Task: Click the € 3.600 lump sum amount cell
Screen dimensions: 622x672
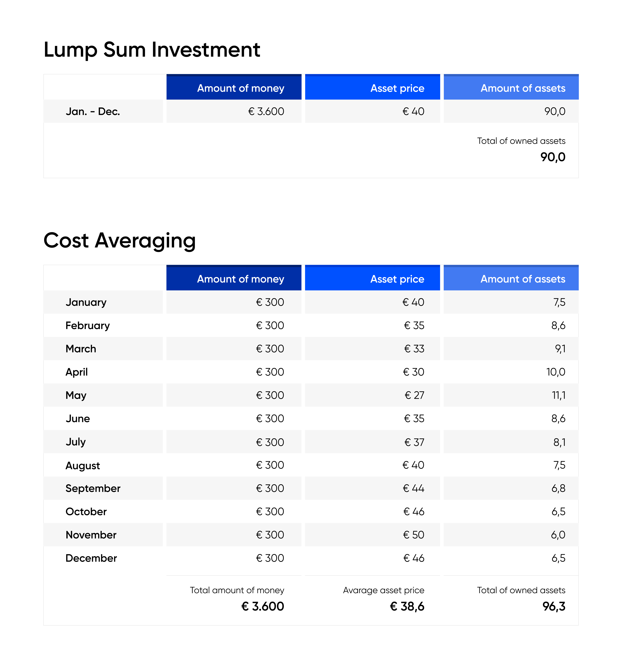Action: click(266, 111)
